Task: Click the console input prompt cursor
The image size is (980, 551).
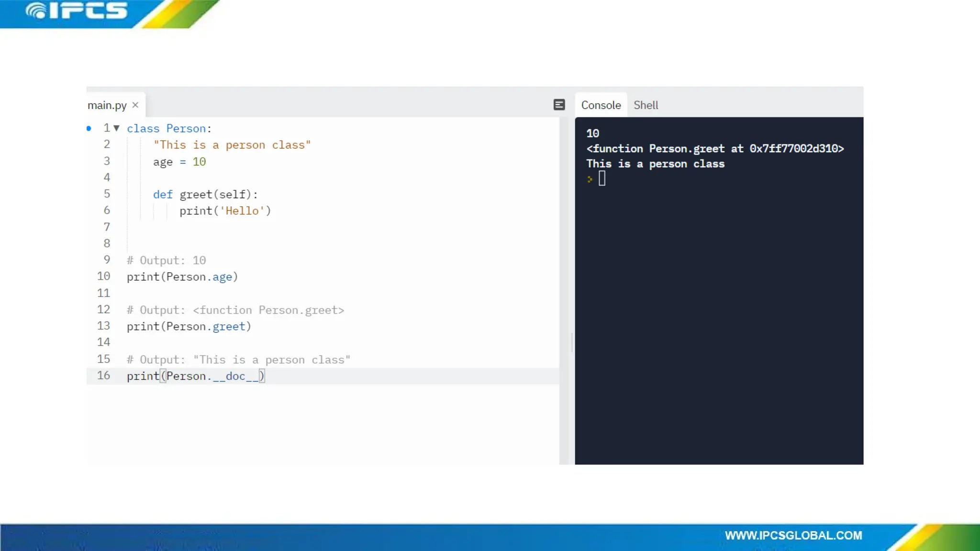Action: click(602, 179)
